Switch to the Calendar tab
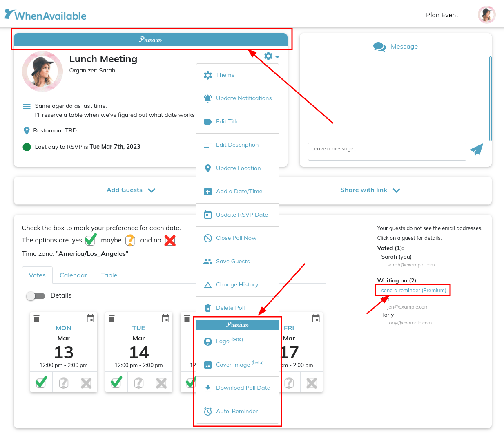The height and width of the screenshot is (434, 504). click(73, 275)
